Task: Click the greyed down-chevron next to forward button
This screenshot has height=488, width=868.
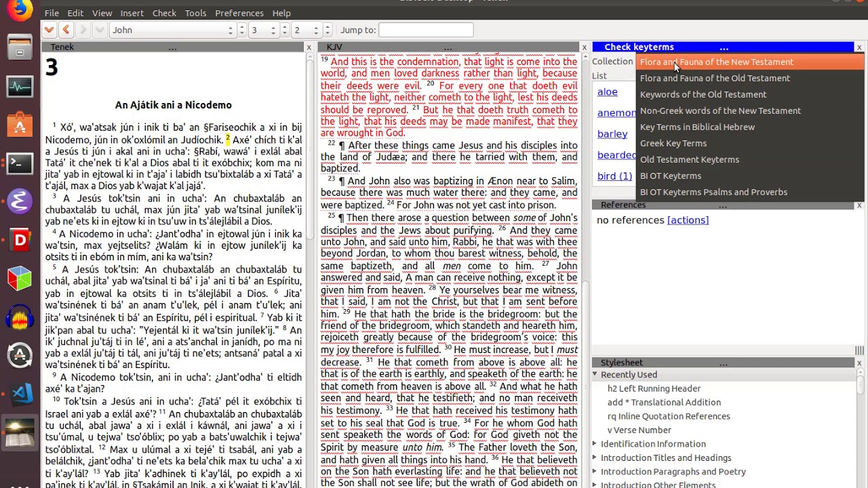Action: pos(100,30)
